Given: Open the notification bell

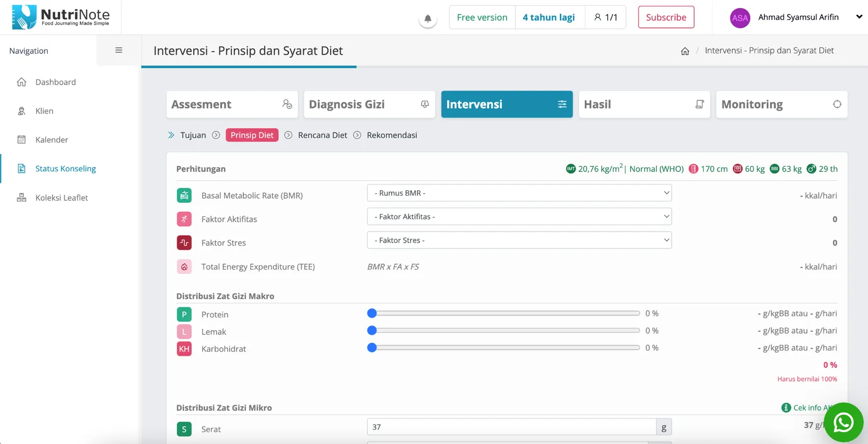Looking at the screenshot, I should pos(427,18).
